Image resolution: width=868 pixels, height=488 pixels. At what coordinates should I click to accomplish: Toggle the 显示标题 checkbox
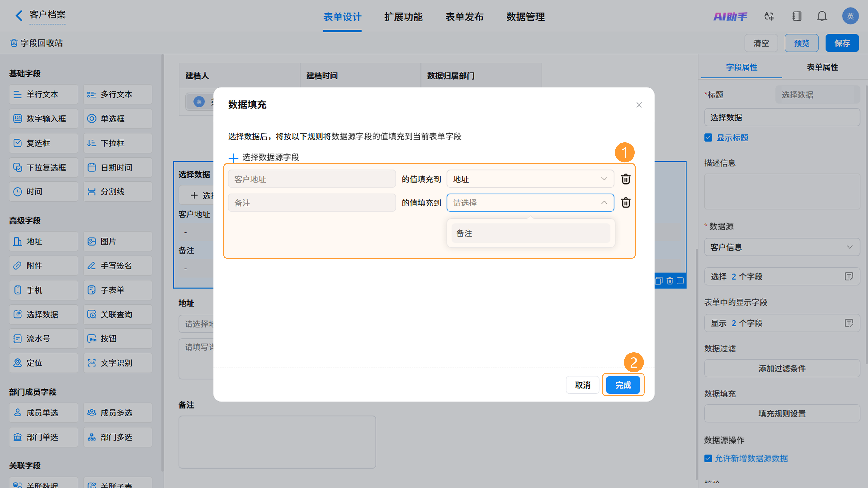(708, 137)
